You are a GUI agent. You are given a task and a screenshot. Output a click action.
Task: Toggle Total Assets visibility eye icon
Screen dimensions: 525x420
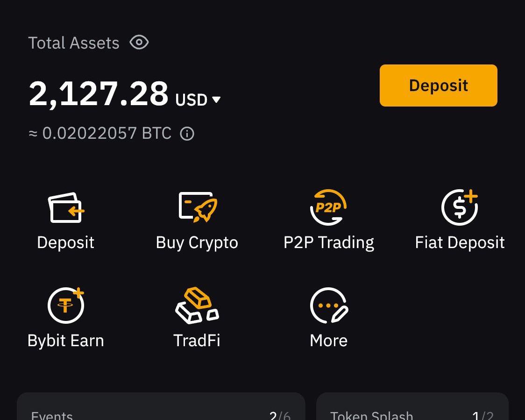(x=139, y=43)
